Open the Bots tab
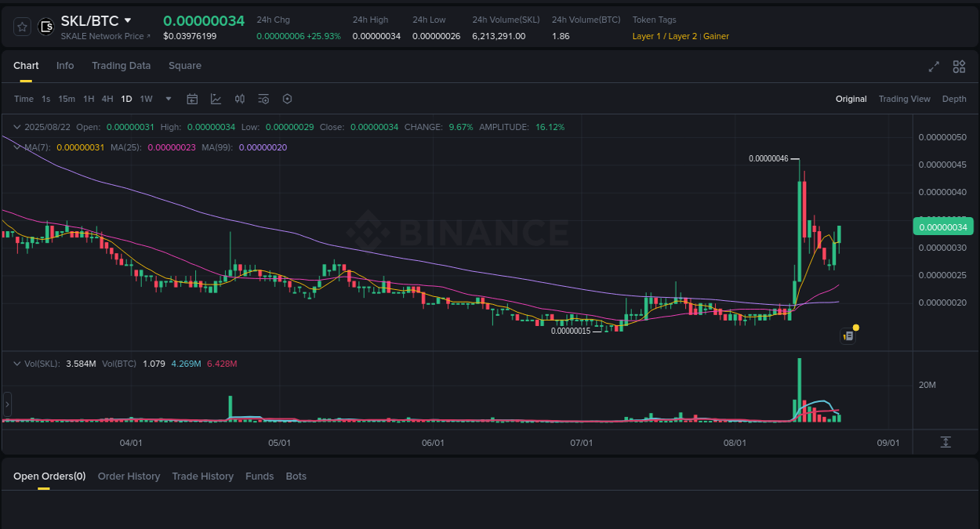Image resolution: width=980 pixels, height=529 pixels. pos(296,476)
